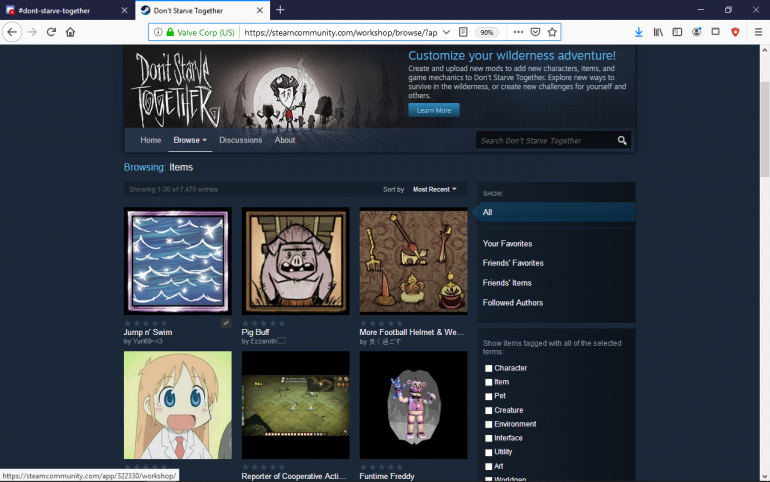Click the URL address bar
Viewport: 770px width, 482px height.
[x=340, y=32]
